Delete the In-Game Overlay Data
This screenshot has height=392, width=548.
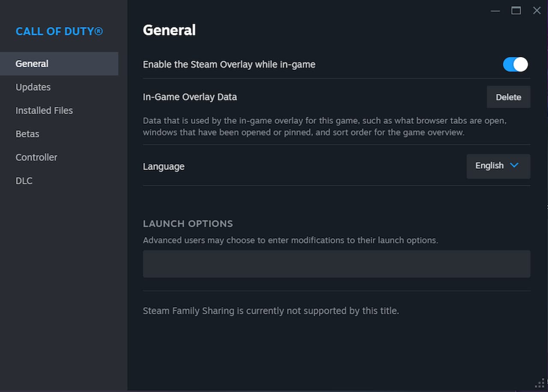pos(508,97)
